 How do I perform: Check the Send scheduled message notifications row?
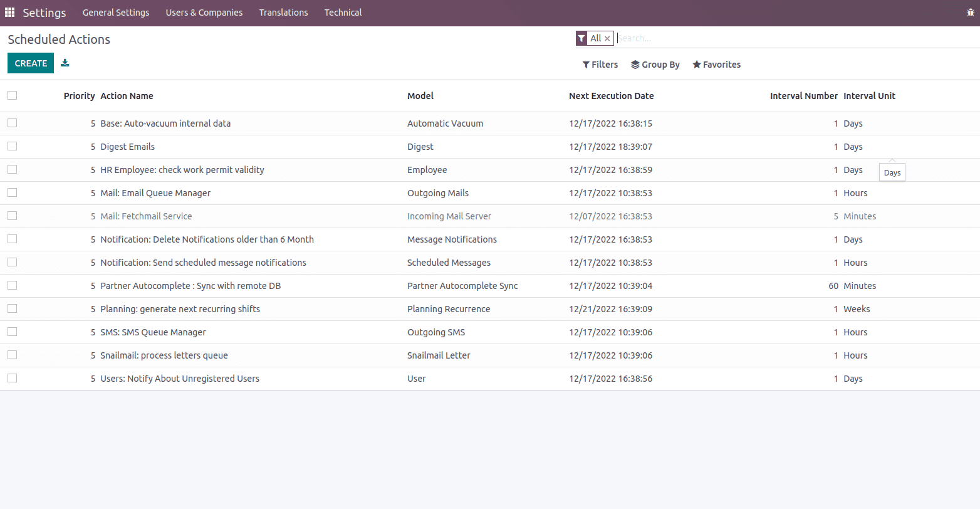(13, 262)
